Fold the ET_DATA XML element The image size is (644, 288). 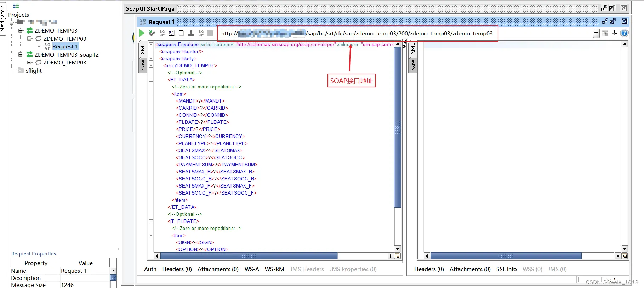pyautogui.click(x=151, y=80)
